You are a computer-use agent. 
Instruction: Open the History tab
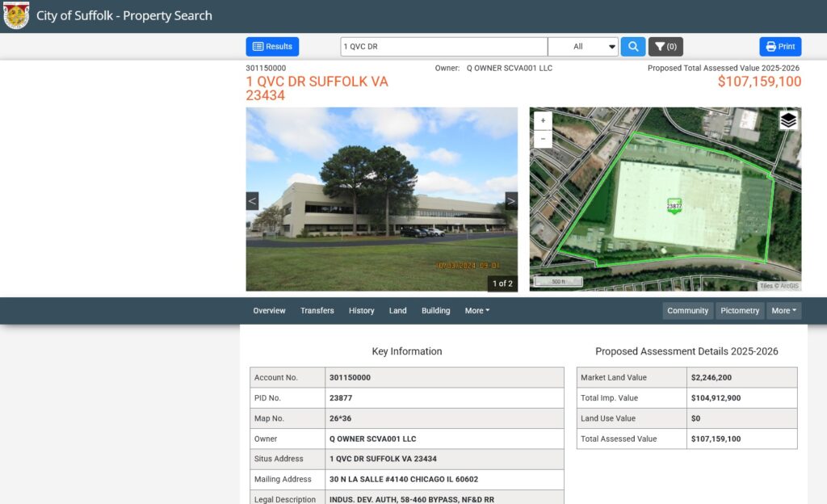[361, 310]
